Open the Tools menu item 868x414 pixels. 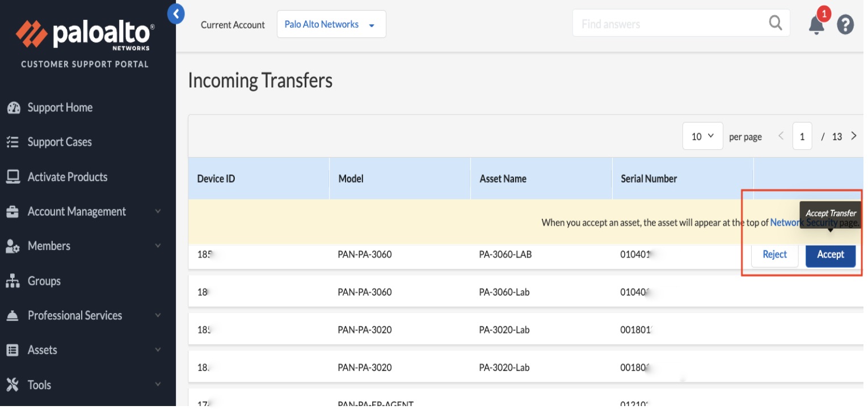coord(39,385)
